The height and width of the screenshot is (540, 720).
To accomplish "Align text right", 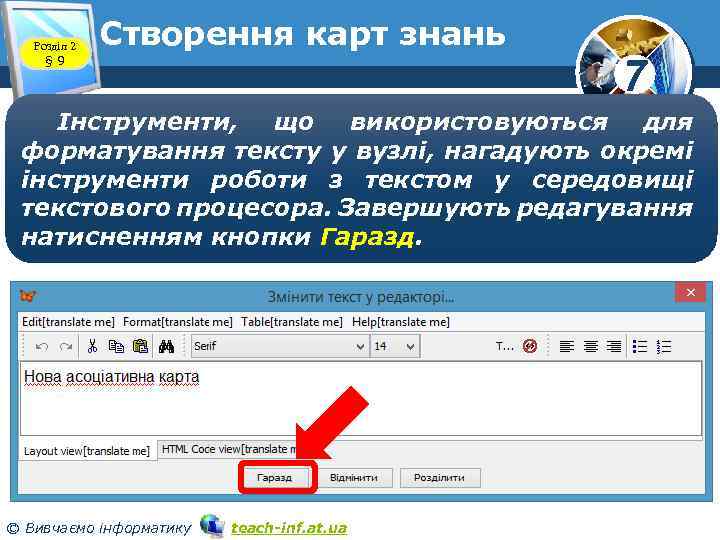I will pos(614,346).
